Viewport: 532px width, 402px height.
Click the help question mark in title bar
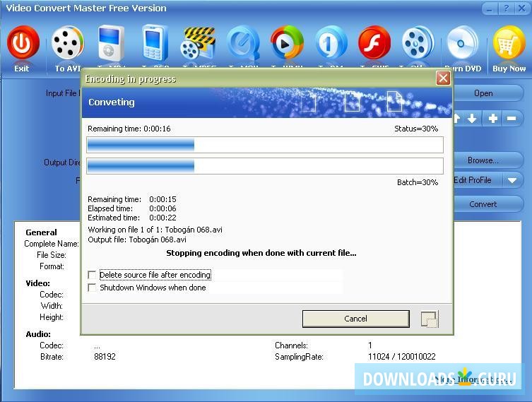click(x=507, y=8)
